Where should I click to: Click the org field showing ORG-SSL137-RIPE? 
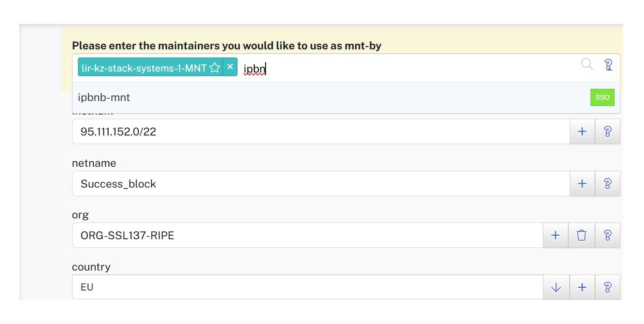point(272,235)
